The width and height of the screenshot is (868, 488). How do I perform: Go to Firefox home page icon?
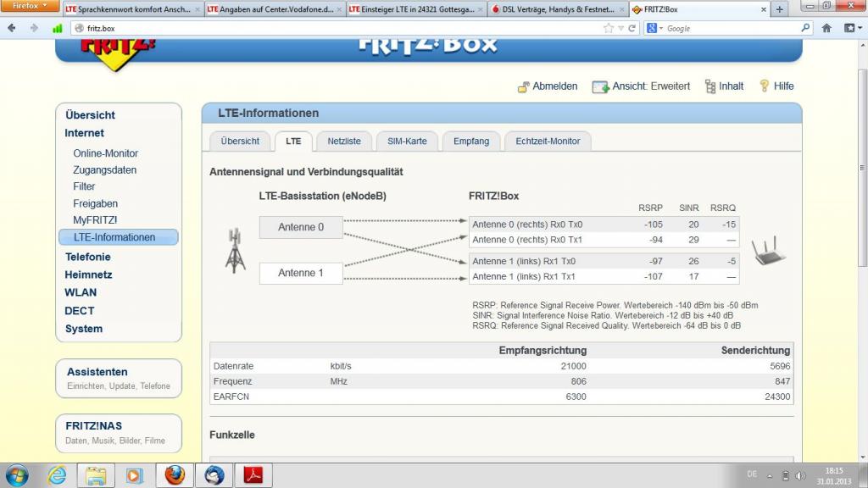(x=826, y=28)
